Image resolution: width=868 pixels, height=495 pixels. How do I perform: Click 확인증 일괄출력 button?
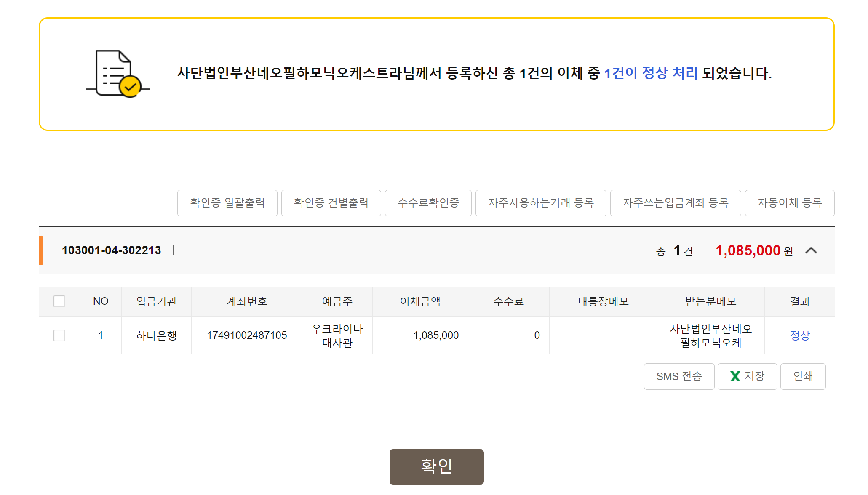coord(227,203)
